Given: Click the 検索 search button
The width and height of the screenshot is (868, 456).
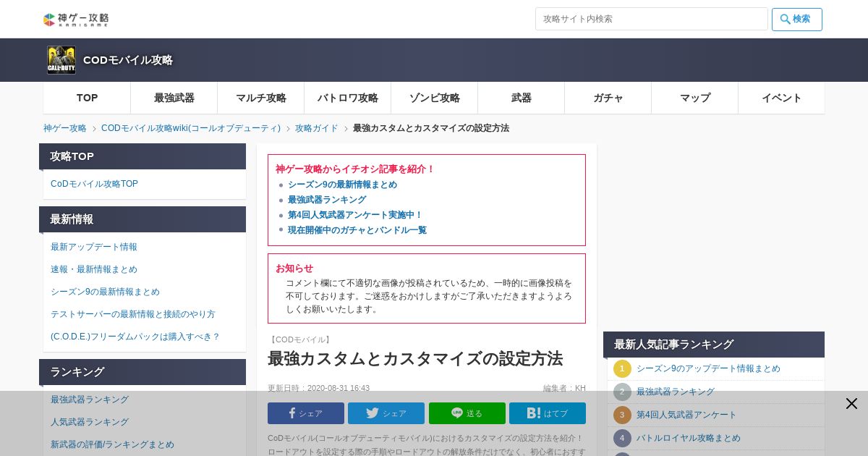Looking at the screenshot, I should [x=797, y=20].
